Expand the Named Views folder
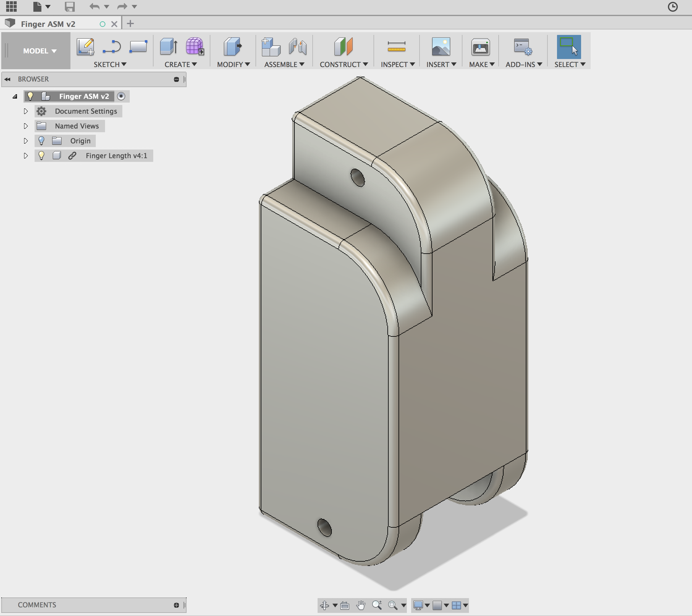 coord(26,126)
